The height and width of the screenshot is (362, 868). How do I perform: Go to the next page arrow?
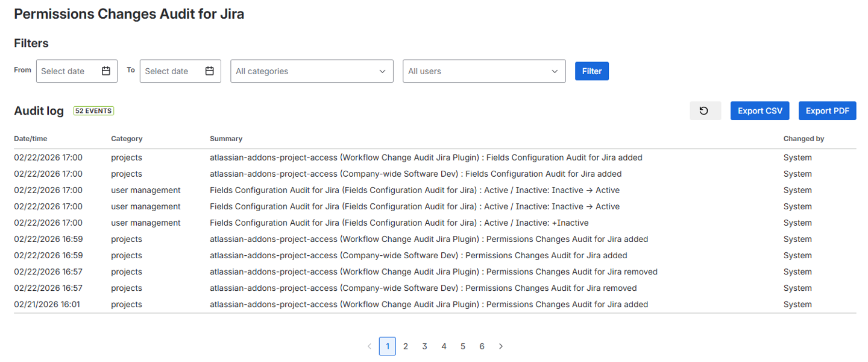501,346
